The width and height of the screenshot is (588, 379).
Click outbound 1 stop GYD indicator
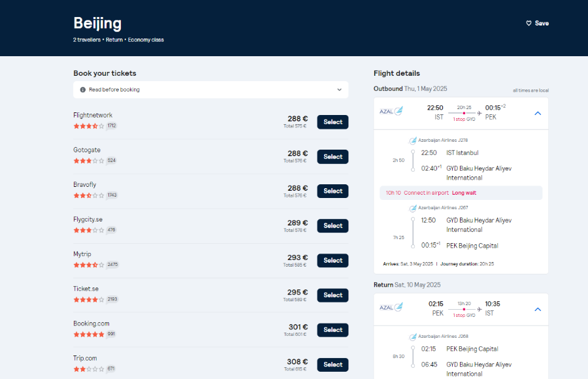pos(464,120)
